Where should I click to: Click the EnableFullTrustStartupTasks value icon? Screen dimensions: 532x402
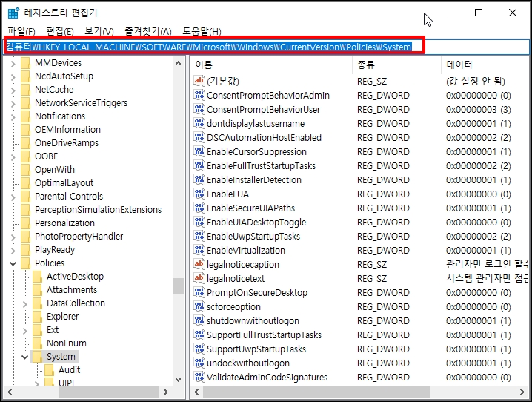point(199,165)
